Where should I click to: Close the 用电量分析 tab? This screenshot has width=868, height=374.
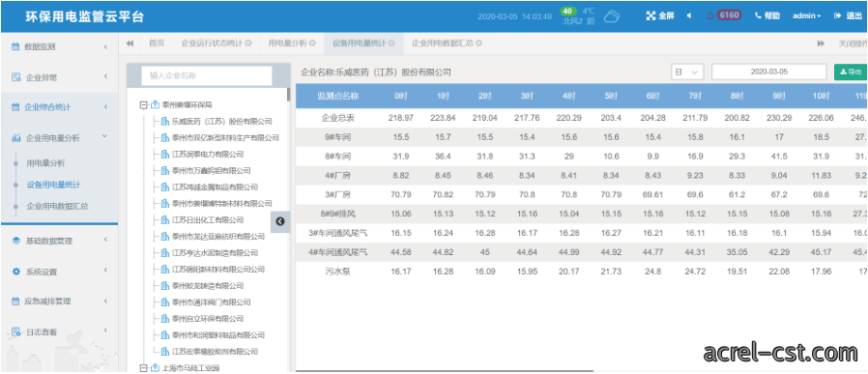(x=313, y=43)
